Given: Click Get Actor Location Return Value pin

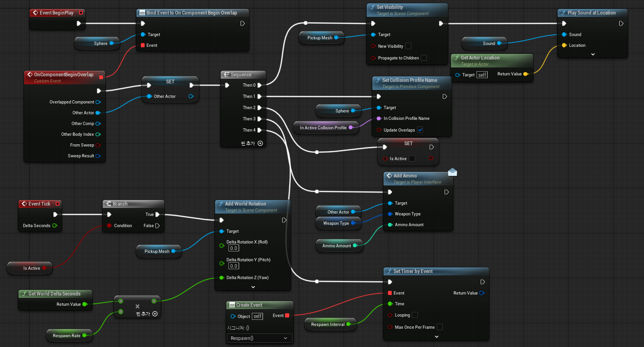Looking at the screenshot, I should point(526,74).
